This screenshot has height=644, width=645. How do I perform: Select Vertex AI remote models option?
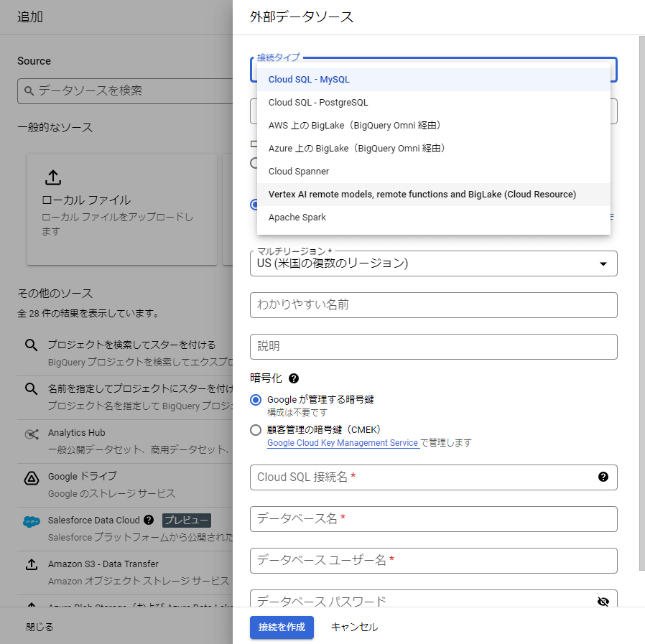(x=433, y=195)
